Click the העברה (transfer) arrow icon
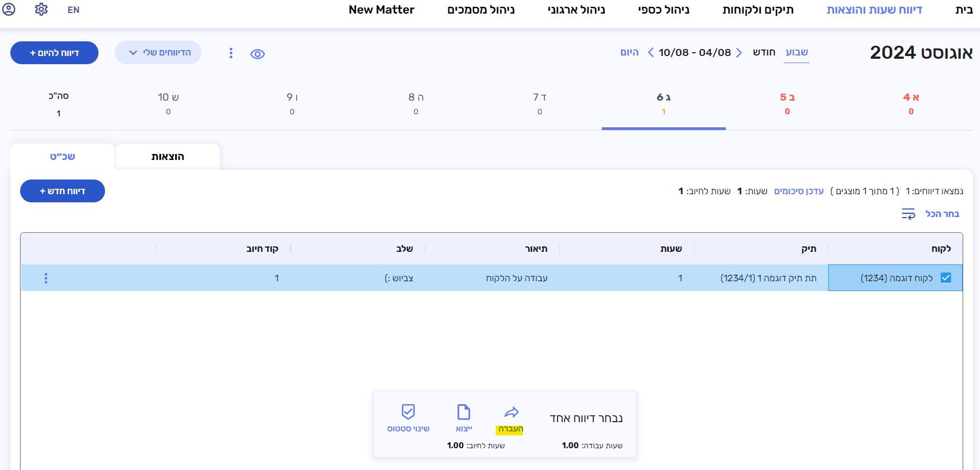980x470 pixels. tap(511, 412)
